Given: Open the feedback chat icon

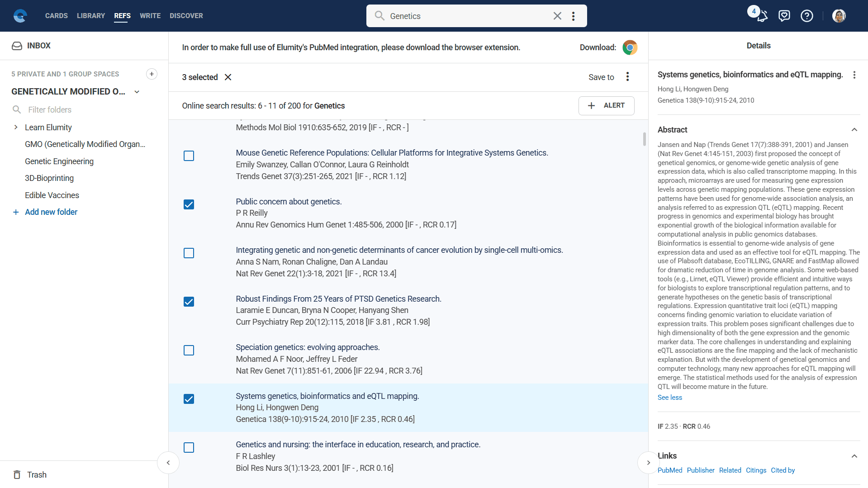Looking at the screenshot, I should click(x=784, y=16).
